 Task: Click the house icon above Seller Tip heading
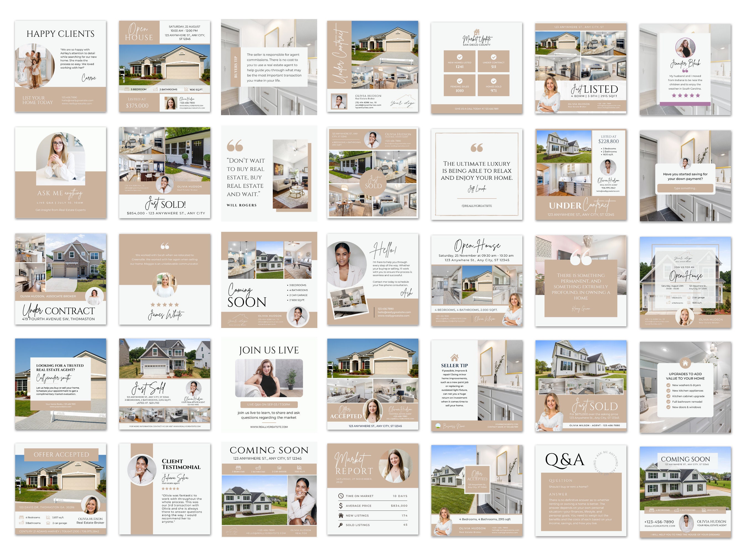[454, 357]
